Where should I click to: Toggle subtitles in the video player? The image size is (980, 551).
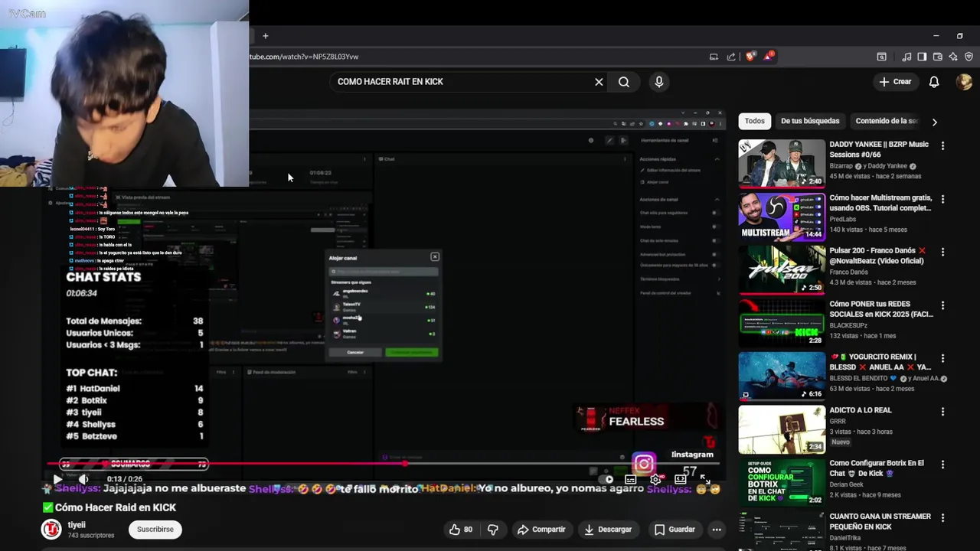pos(630,479)
